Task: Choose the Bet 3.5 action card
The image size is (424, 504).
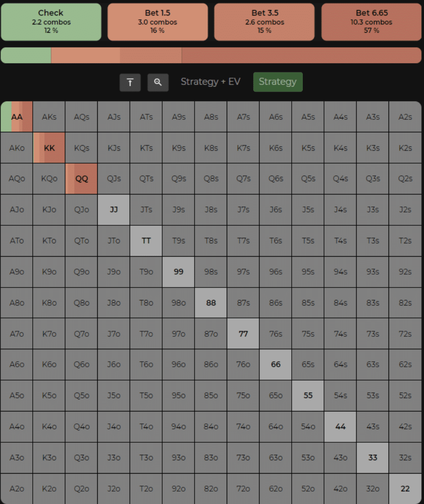Action: click(x=264, y=22)
